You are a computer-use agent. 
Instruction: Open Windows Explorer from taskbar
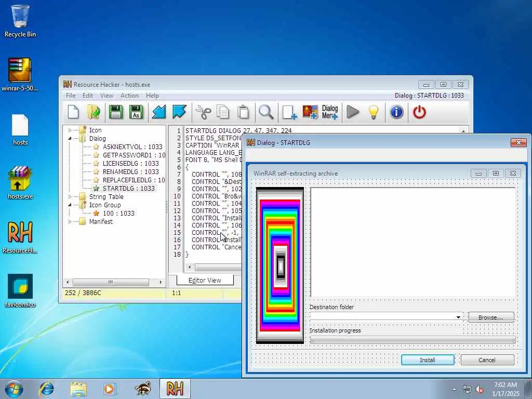click(x=78, y=389)
